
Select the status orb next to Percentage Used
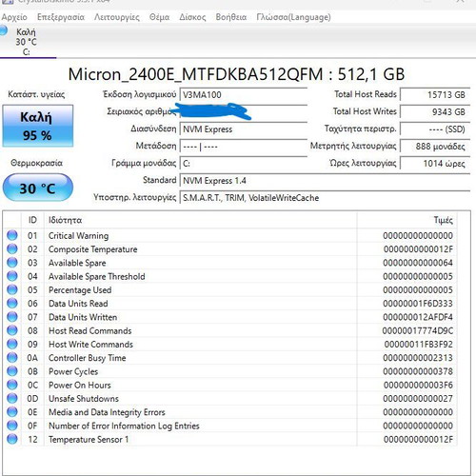[12, 289]
